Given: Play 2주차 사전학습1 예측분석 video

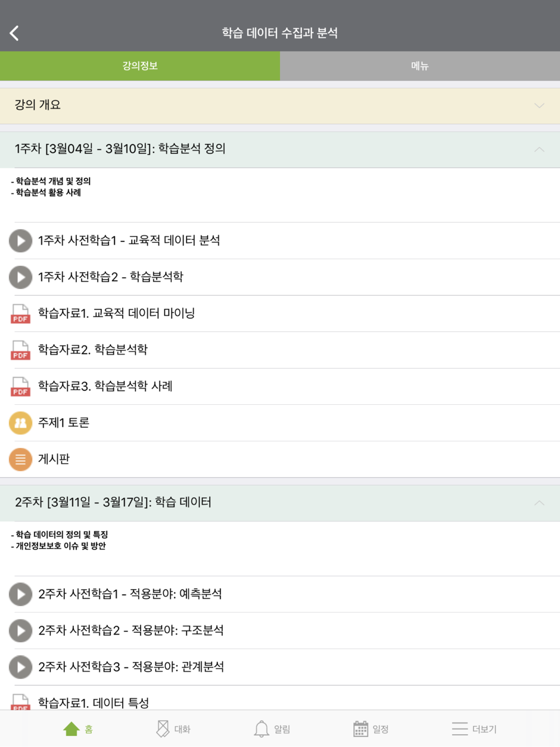Looking at the screenshot, I should point(21,594).
